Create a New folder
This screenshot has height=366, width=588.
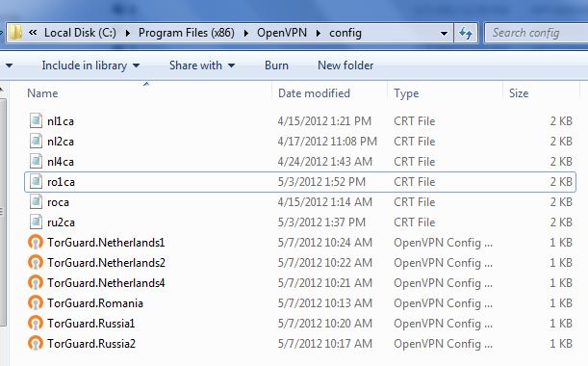[345, 65]
